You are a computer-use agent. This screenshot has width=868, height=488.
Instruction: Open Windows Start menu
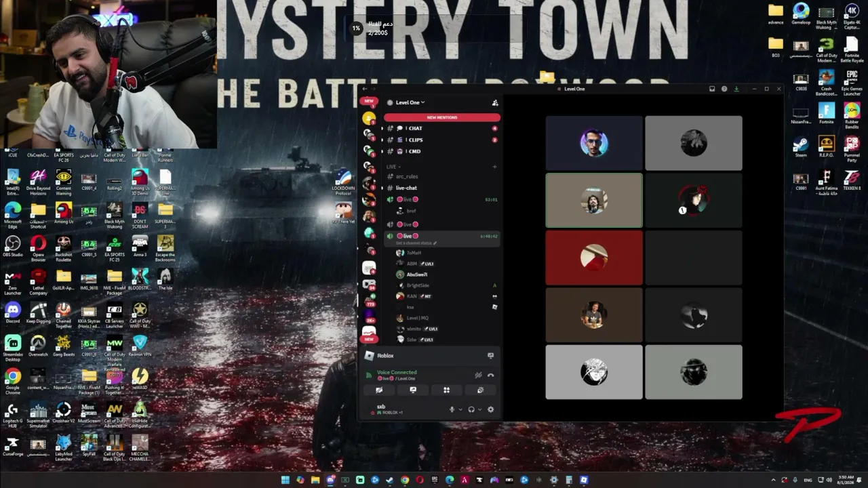pos(285,480)
